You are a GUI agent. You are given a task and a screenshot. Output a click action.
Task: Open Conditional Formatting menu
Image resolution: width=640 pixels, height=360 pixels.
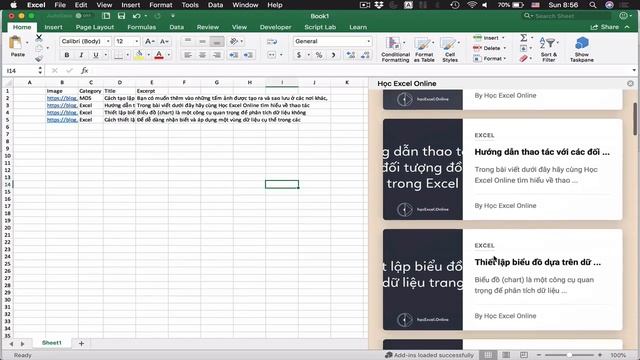click(x=395, y=49)
